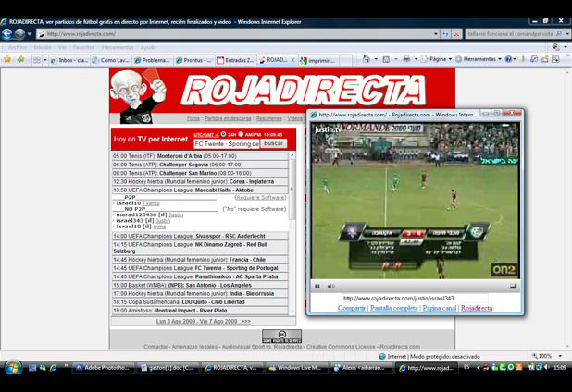
Task: Click the address bar showing rojadirecta.com
Action: (x=235, y=34)
